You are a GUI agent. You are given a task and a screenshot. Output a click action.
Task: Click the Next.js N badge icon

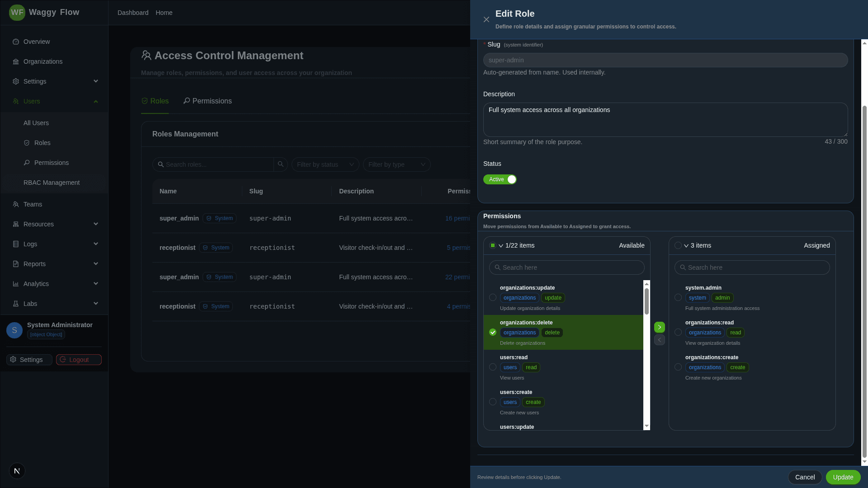coord(17,471)
